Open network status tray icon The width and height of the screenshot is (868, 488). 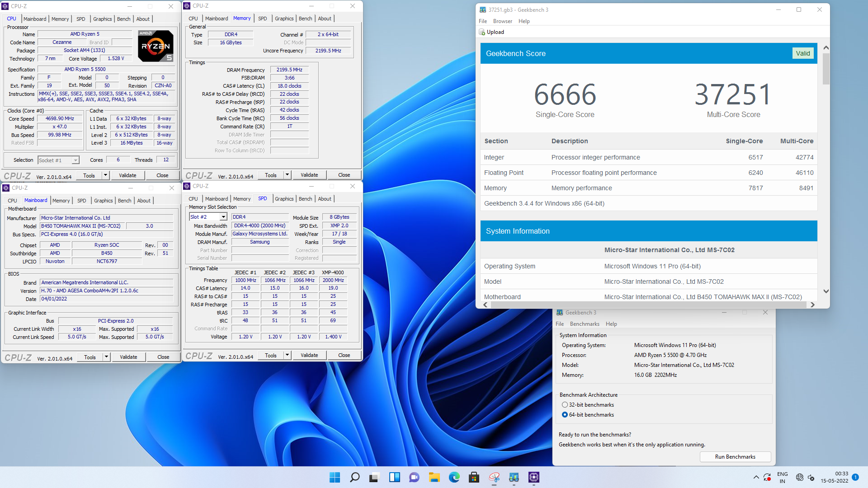pyautogui.click(x=800, y=477)
